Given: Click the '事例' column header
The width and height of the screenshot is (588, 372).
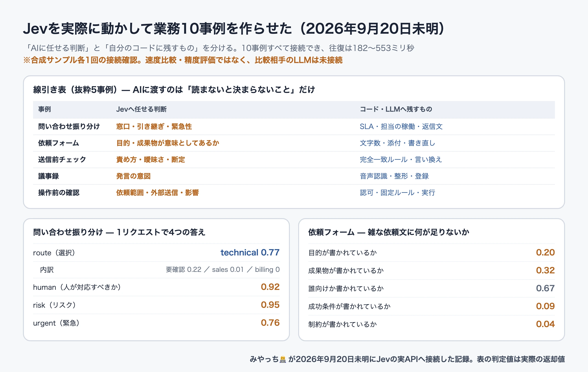Looking at the screenshot, I should (x=44, y=109).
